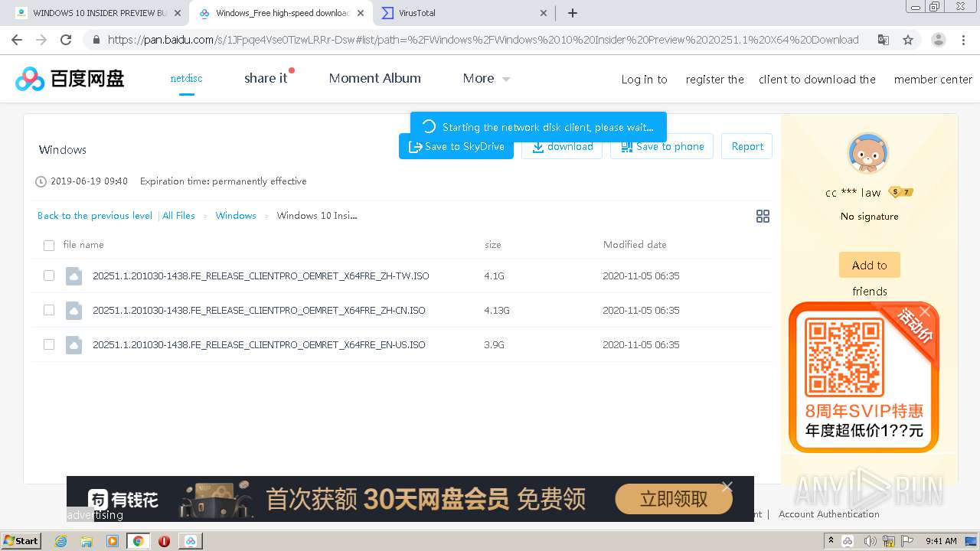Click the Windows breadcrumb link

tap(236, 216)
